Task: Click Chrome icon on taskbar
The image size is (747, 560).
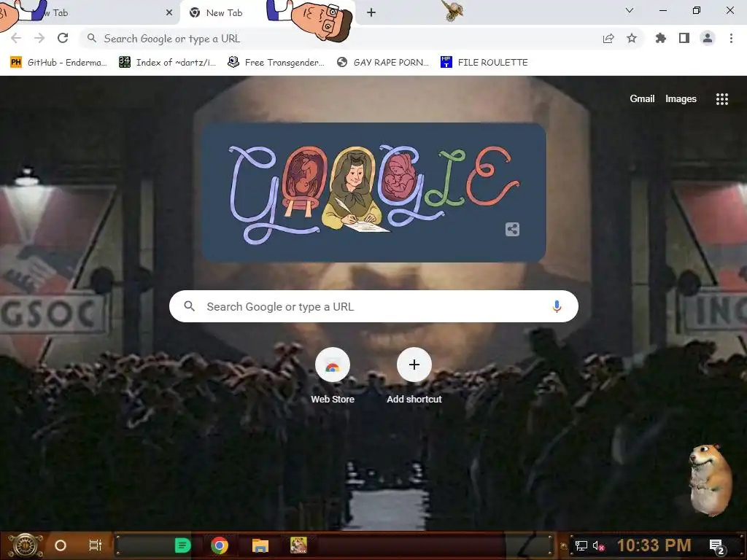Action: point(220,545)
